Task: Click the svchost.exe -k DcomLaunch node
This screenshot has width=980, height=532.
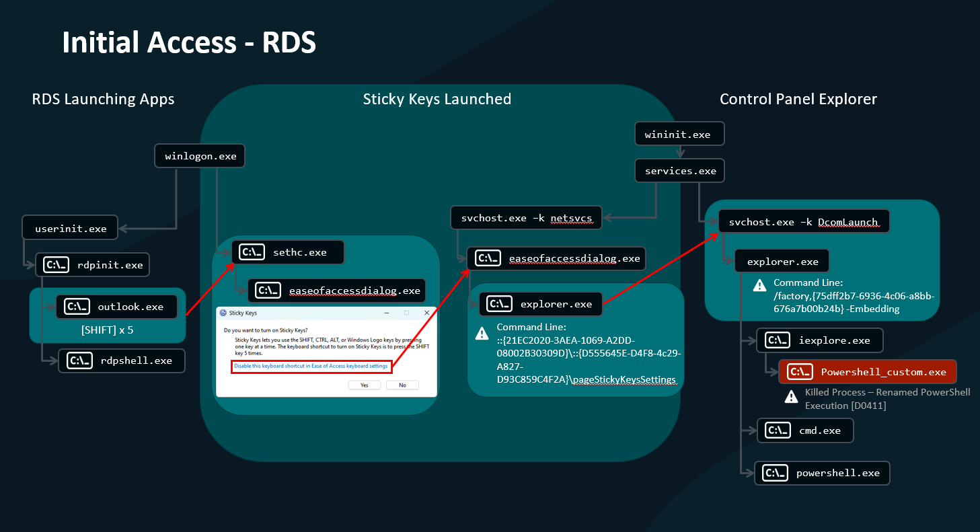Action: tap(804, 221)
